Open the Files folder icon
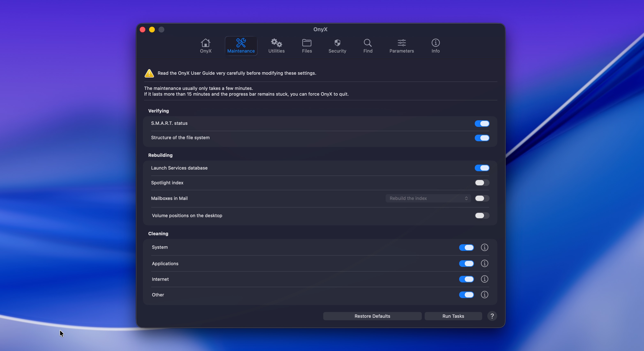644x351 pixels. (307, 43)
